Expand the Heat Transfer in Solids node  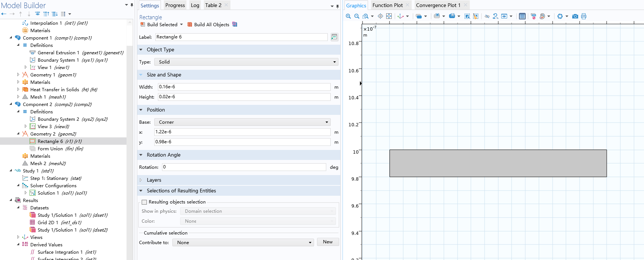pos(18,89)
